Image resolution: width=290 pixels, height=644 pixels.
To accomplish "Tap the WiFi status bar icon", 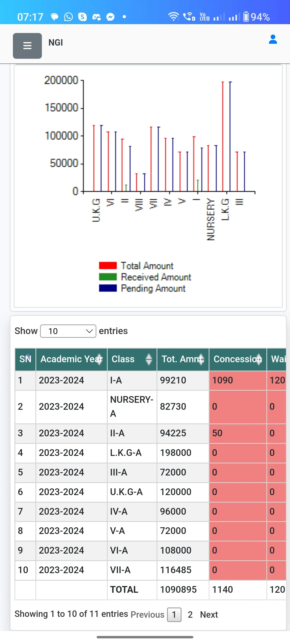I will pyautogui.click(x=174, y=17).
